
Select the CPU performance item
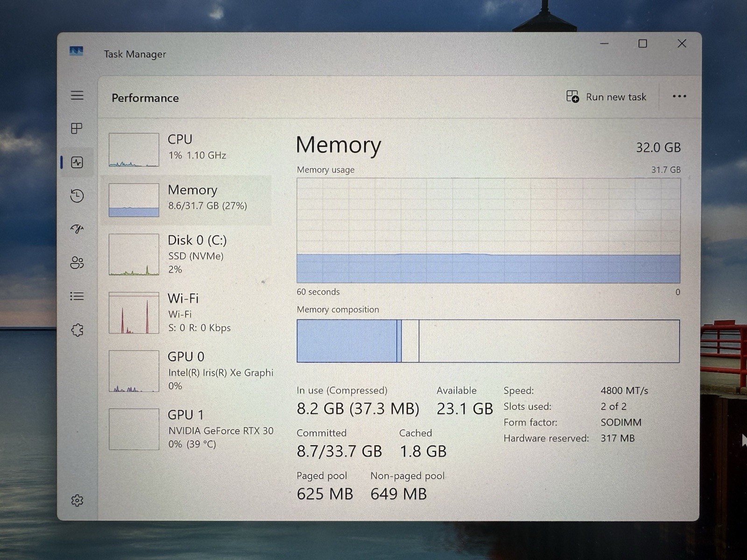click(x=187, y=149)
